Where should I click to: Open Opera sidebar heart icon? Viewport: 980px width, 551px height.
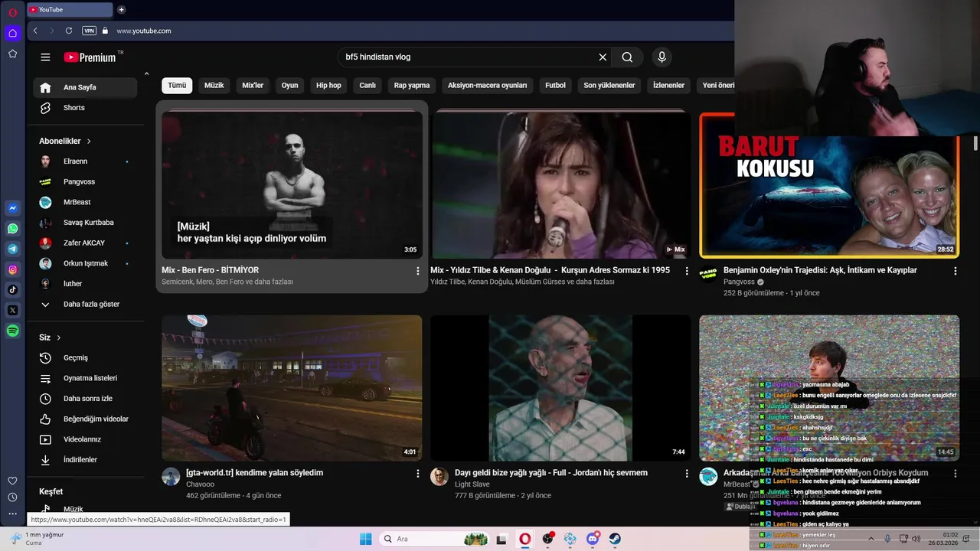click(12, 481)
